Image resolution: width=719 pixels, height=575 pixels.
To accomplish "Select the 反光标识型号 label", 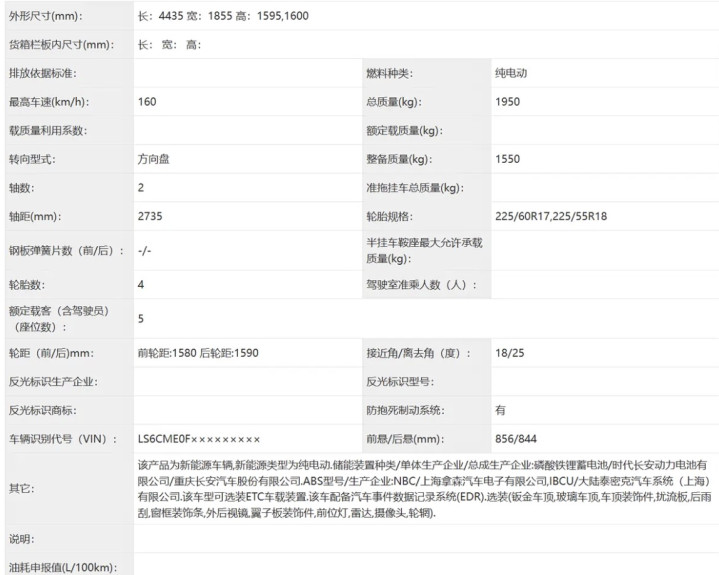I will (x=400, y=381).
